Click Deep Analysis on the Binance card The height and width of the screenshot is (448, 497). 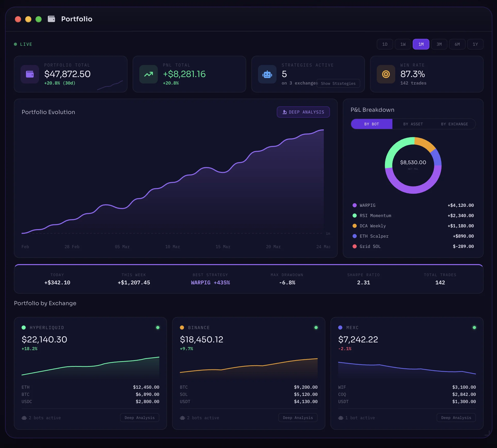pos(298,418)
